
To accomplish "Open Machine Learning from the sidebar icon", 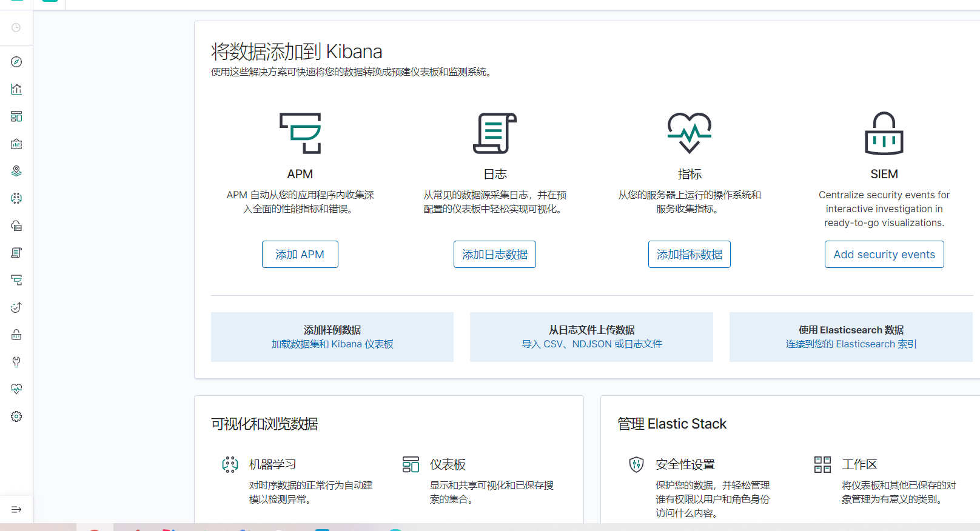I will (16, 198).
